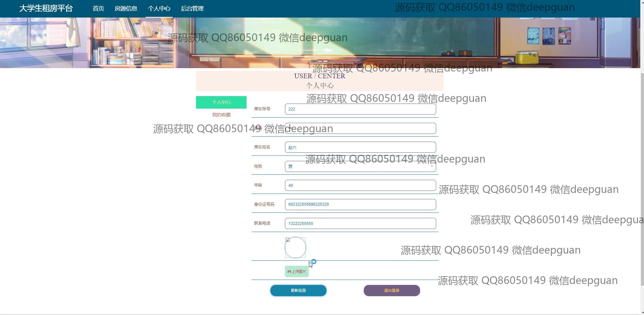Click the 联系电话 phone number field
The width and height of the screenshot is (644, 315).
tap(360, 224)
